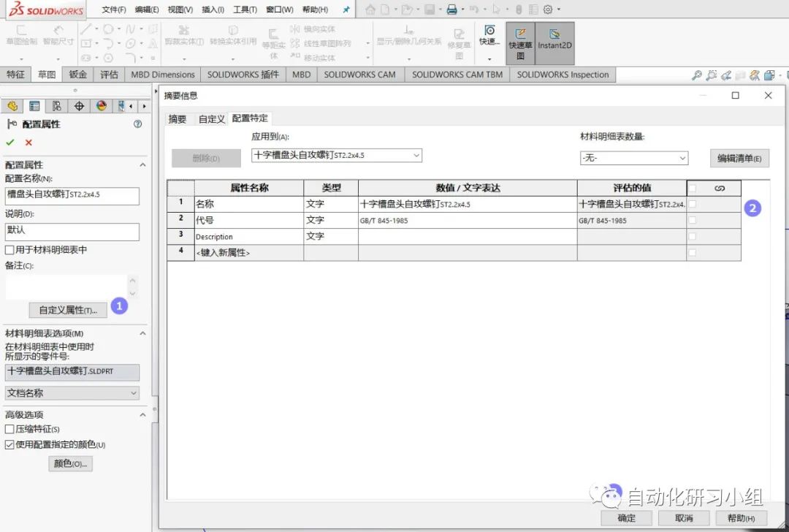
Task: Tick the link checkbox in 代号 row
Action: click(693, 220)
